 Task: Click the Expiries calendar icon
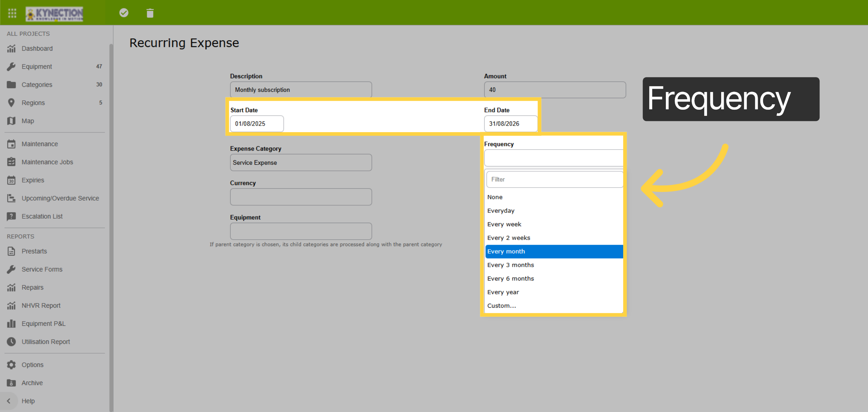[12, 180]
